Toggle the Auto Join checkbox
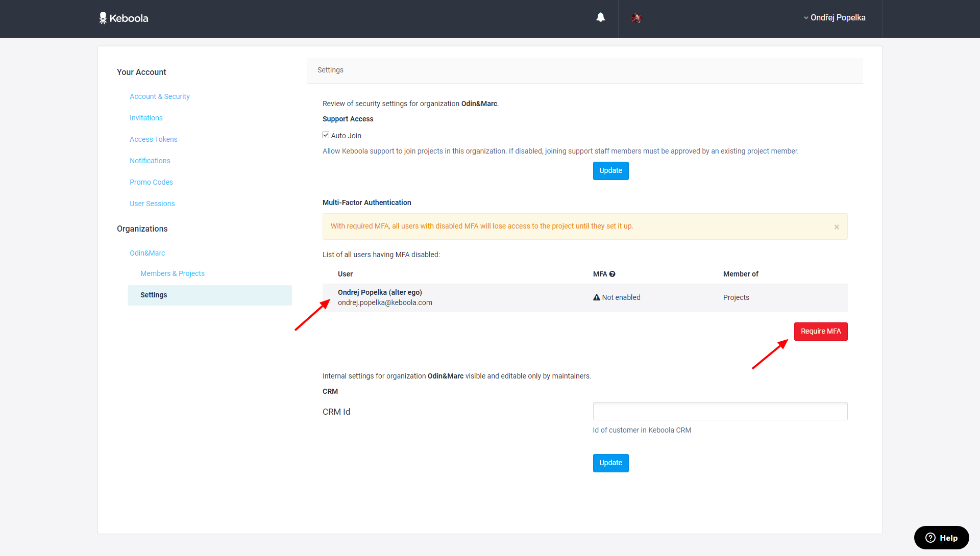 [326, 135]
